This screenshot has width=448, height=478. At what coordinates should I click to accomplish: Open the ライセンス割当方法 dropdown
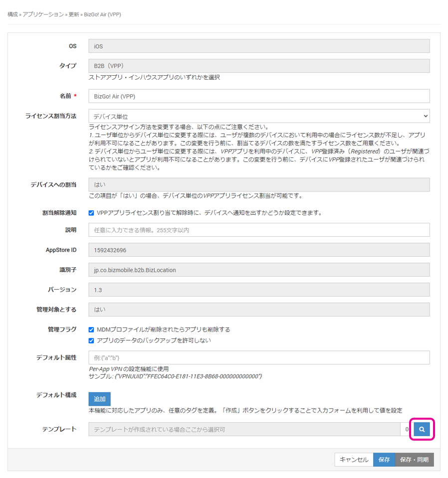[259, 116]
